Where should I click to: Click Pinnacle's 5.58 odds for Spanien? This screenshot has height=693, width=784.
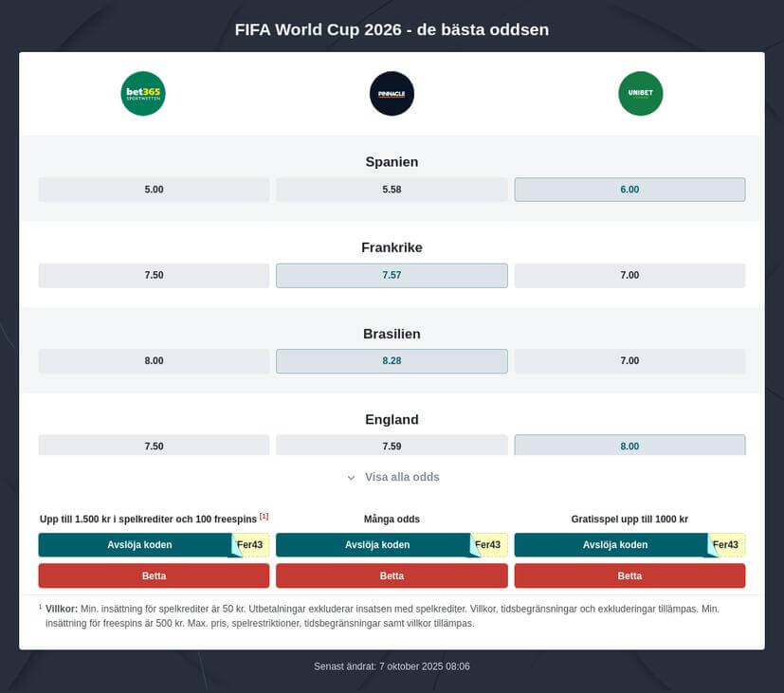(392, 190)
